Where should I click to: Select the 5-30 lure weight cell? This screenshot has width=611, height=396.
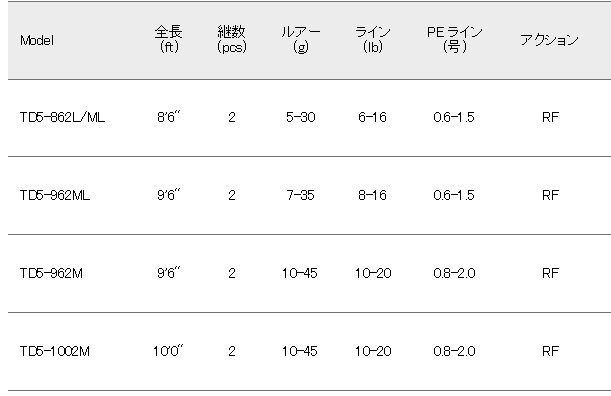coord(300,117)
